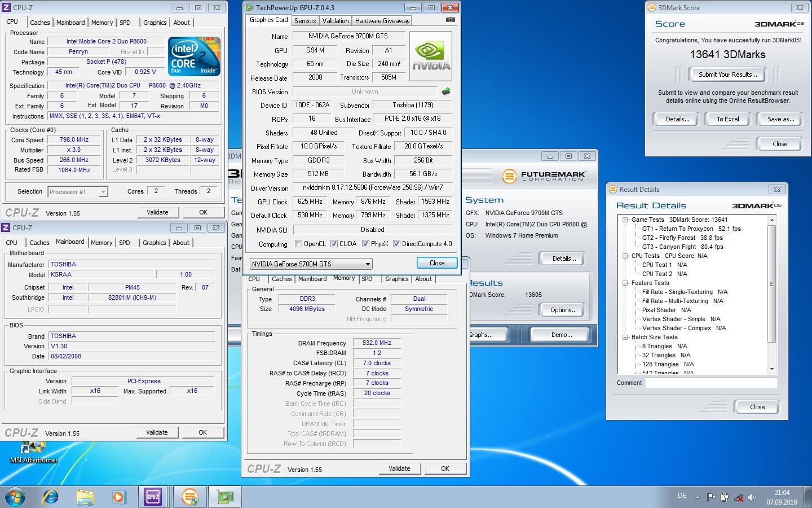Click the Demo... button in 3DMark05

pos(562,335)
